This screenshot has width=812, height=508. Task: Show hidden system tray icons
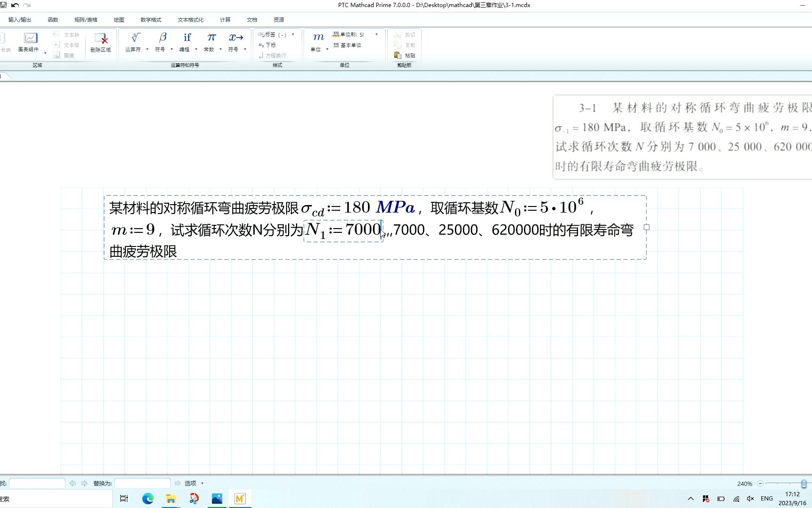coord(690,499)
